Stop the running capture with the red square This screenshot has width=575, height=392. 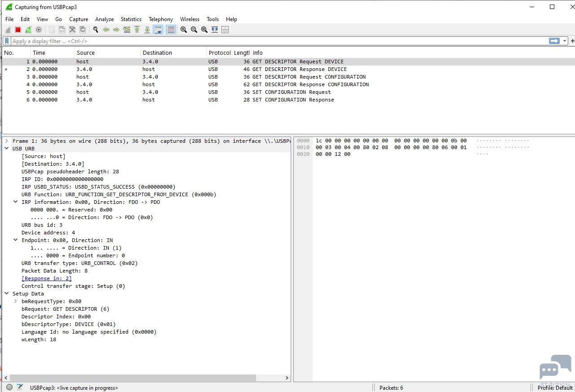[x=18, y=30]
